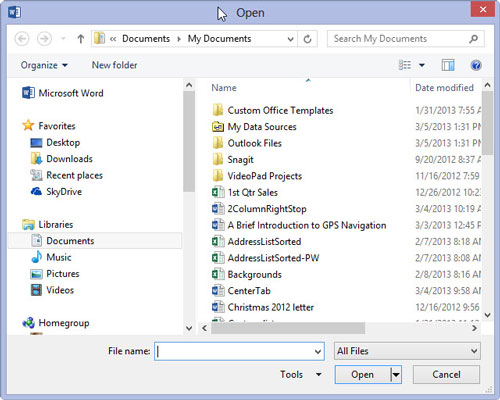Click the Excel icon beside Backgrounds
Viewport: 500px width, 400px height.
tap(218, 274)
